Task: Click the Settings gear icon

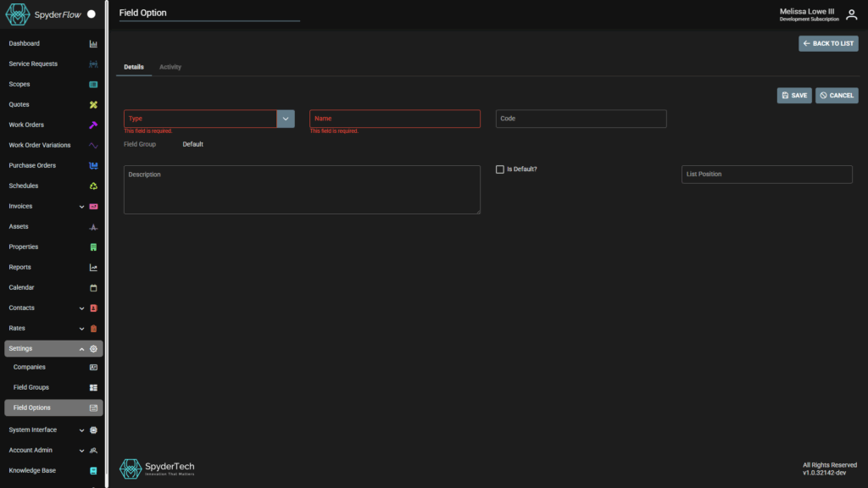Action: pyautogui.click(x=93, y=348)
